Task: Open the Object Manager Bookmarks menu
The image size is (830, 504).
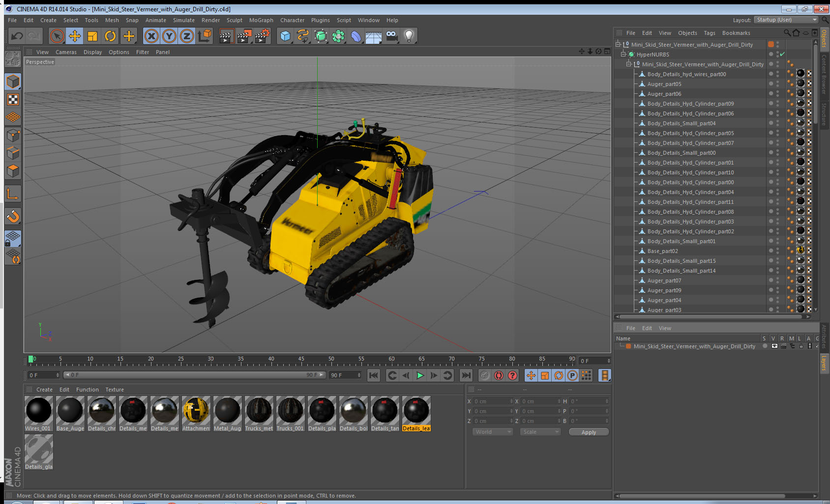Action: pos(736,33)
